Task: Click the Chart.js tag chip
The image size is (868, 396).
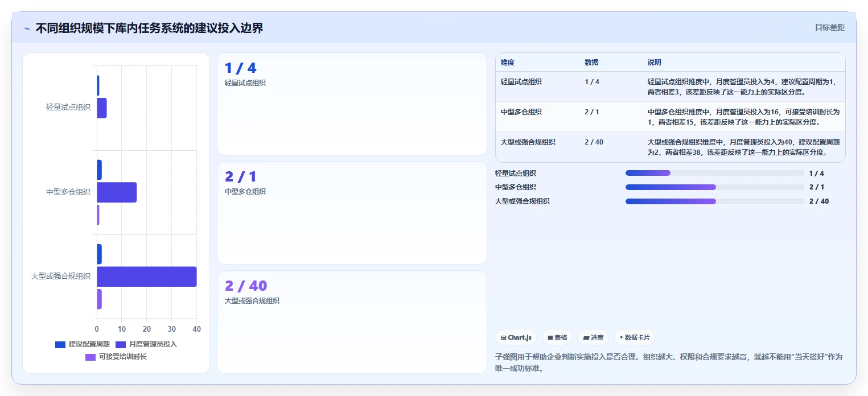Action: click(x=516, y=337)
